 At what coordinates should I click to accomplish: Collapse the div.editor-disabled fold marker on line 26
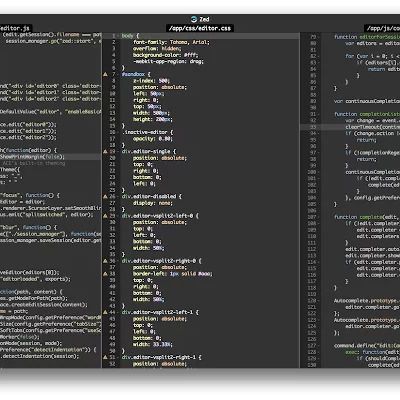point(118,196)
